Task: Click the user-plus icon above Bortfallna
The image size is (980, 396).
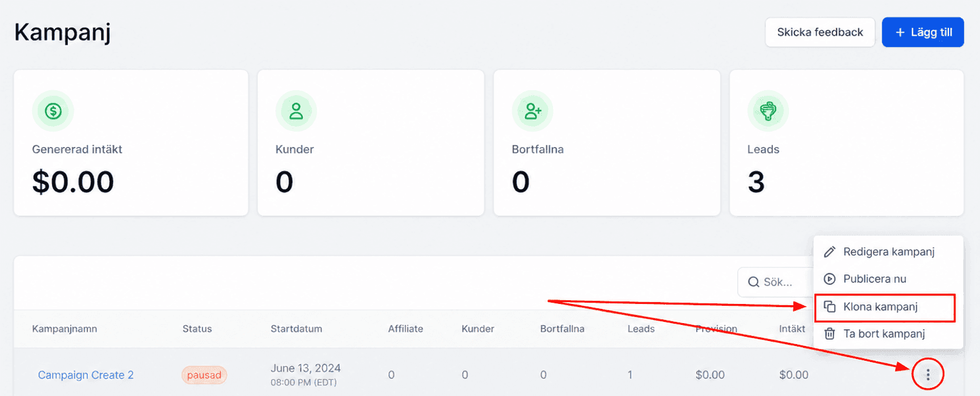Action: pos(533,111)
